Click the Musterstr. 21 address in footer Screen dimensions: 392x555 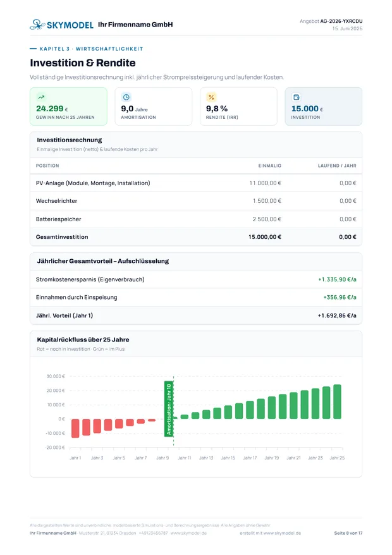click(x=107, y=533)
